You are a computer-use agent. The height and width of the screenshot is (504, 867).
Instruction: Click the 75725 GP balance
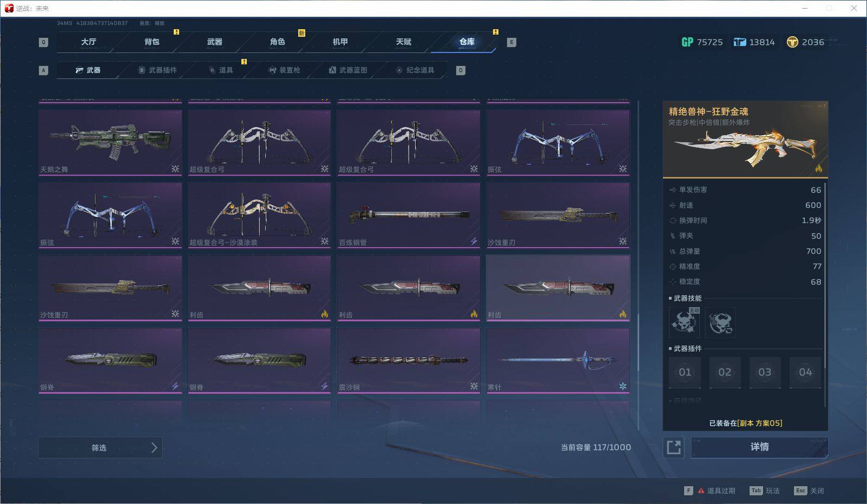(x=710, y=42)
